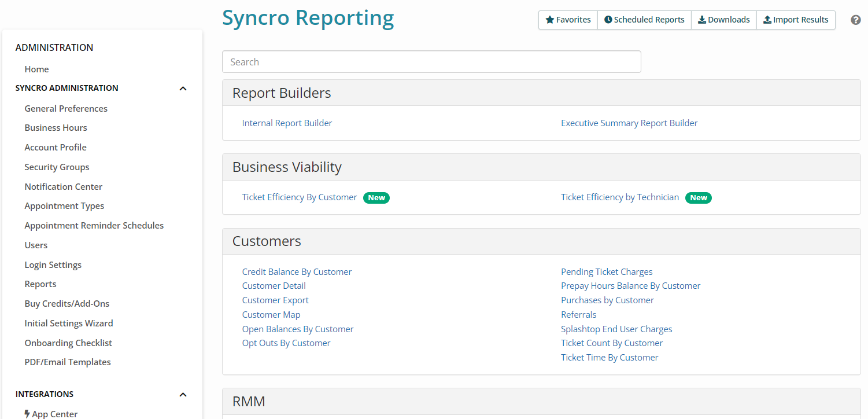Open Pending Ticket Charges report

607,271
